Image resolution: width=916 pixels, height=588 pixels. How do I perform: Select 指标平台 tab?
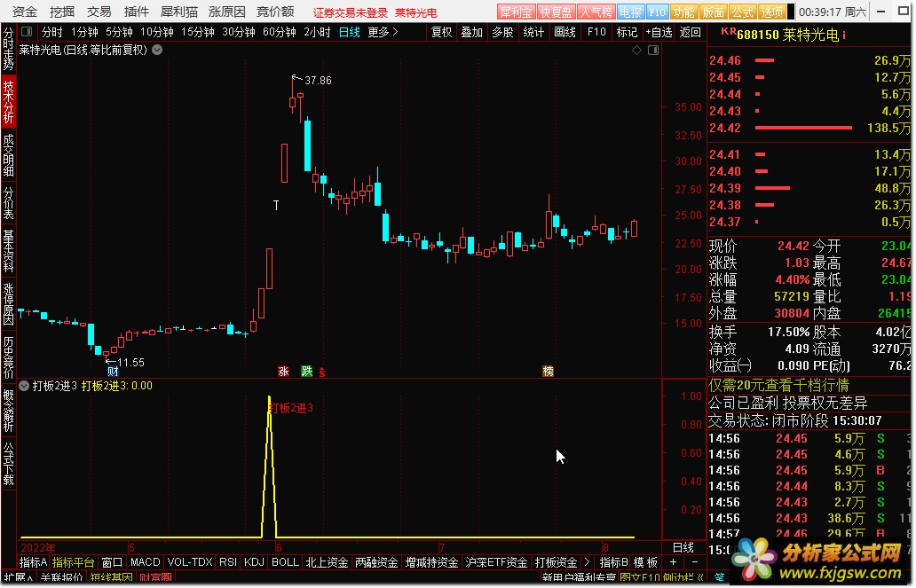coord(73,561)
